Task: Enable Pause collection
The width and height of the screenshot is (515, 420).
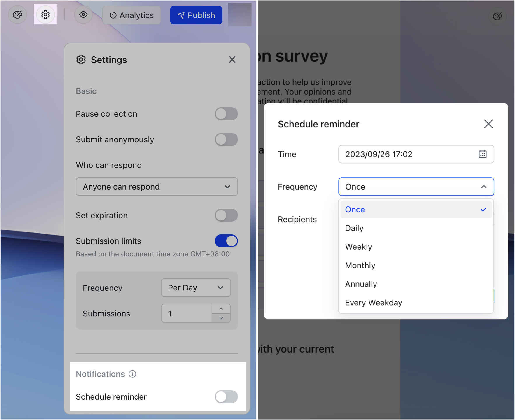Action: point(226,114)
